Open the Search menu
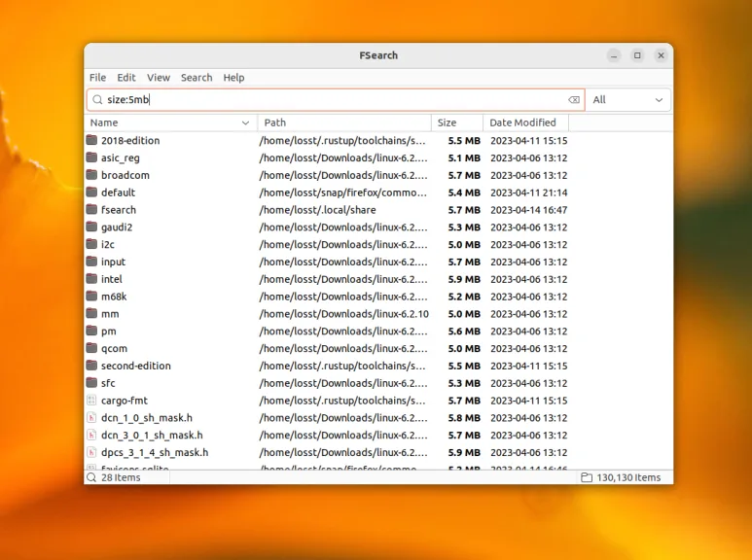The width and height of the screenshot is (752, 560). [x=197, y=78]
